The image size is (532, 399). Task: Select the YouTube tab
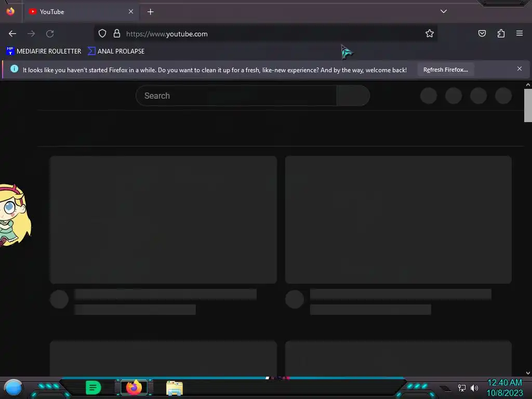pos(82,12)
